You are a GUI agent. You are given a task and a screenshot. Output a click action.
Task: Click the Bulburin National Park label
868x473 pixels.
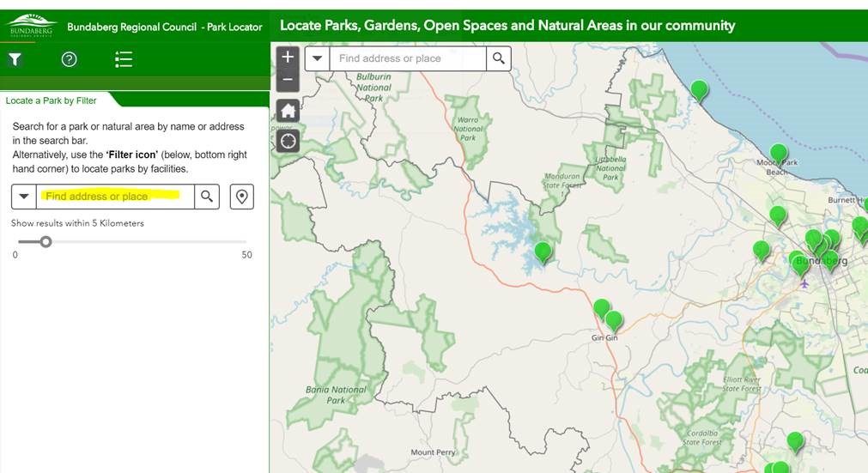click(373, 88)
